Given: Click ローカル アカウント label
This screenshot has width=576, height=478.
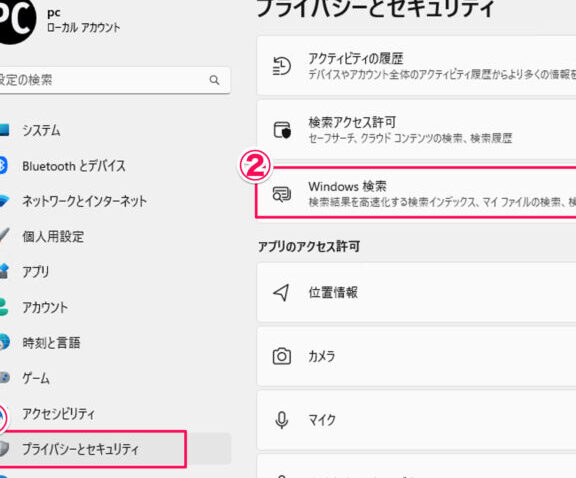Looking at the screenshot, I should point(83,28).
